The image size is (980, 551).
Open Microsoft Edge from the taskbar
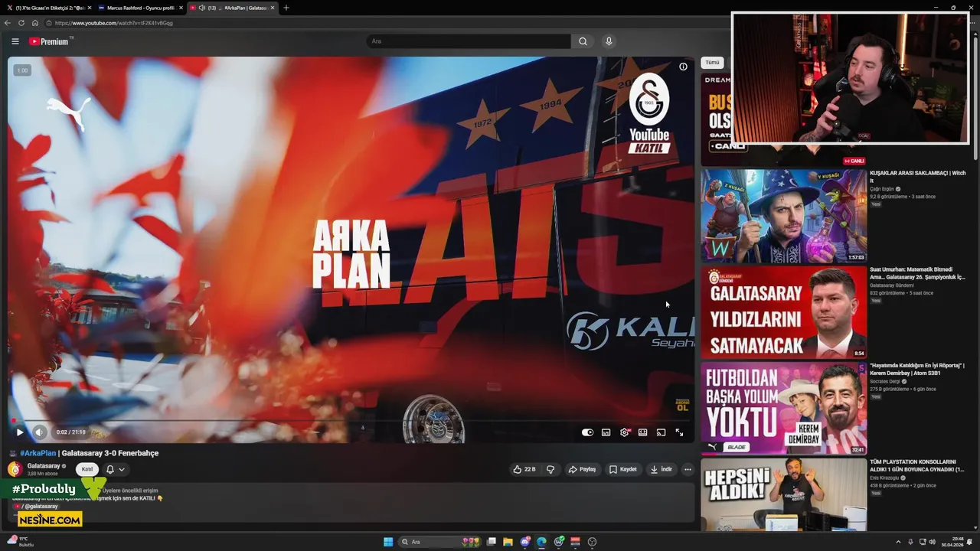pyautogui.click(x=541, y=542)
